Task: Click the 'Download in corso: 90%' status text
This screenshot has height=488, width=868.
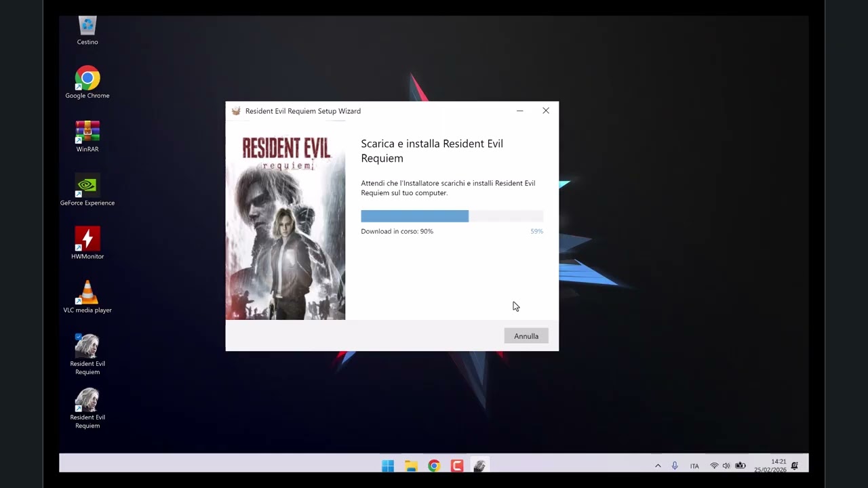Action: coord(397,231)
